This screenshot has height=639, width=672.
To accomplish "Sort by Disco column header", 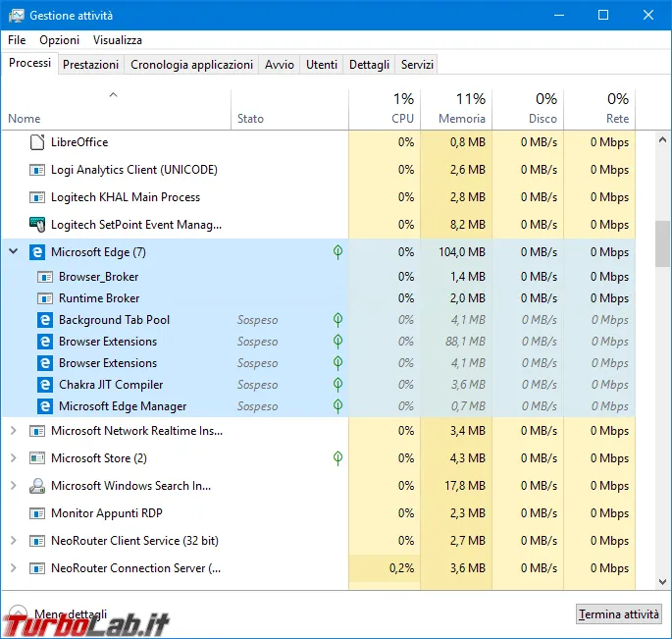I will [x=528, y=109].
